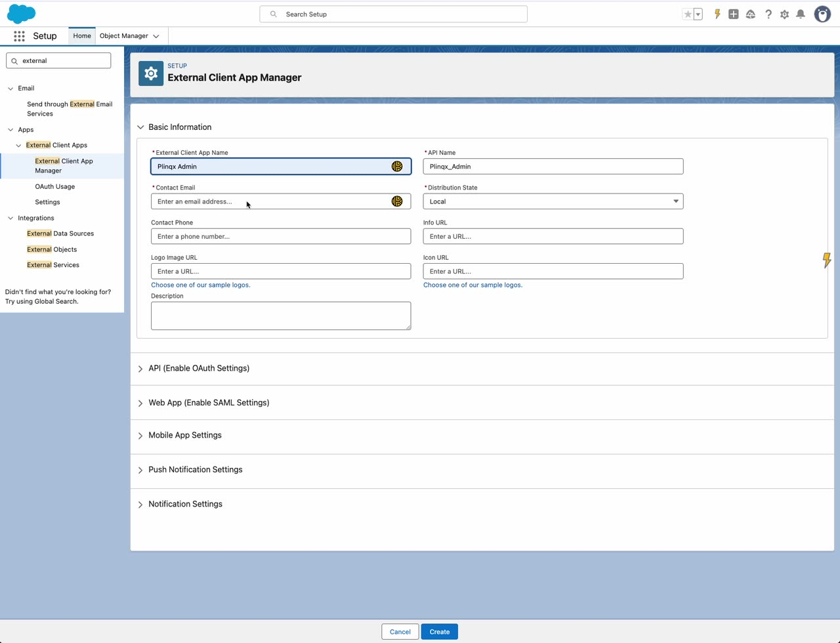Viewport: 840px width, 643px height.
Task: Click the Salesforce cloud logo
Action: point(21,13)
